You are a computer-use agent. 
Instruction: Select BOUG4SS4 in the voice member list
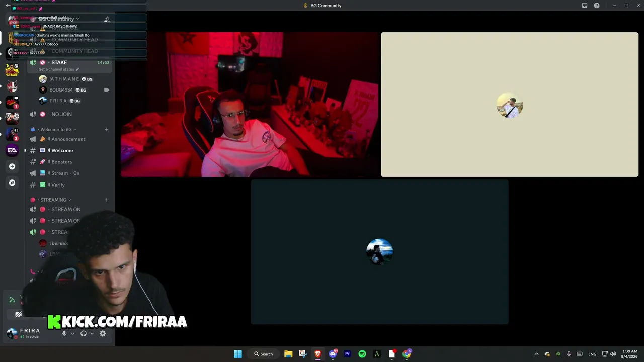75,90
